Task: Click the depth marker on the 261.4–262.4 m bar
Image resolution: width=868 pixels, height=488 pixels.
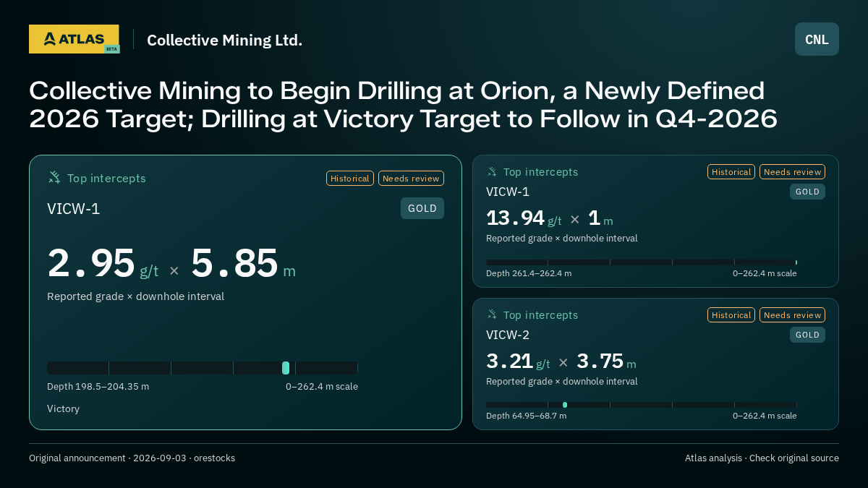Action: (796, 262)
